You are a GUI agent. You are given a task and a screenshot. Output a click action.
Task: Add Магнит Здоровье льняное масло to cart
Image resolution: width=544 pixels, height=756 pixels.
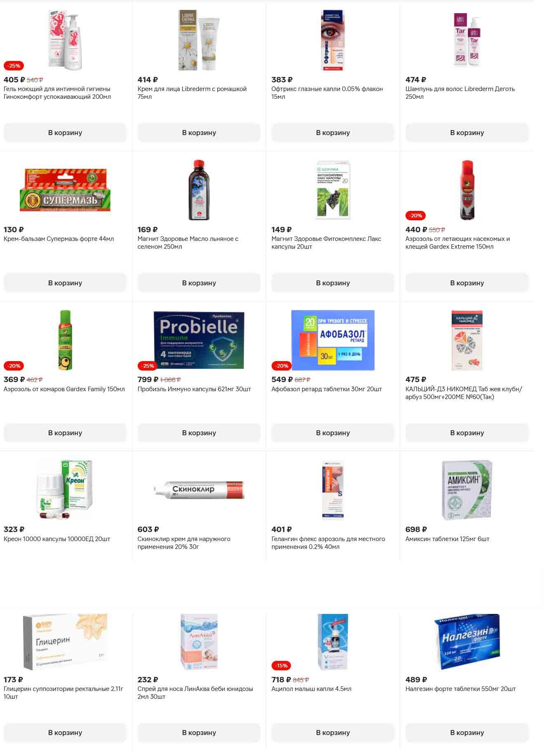199,283
